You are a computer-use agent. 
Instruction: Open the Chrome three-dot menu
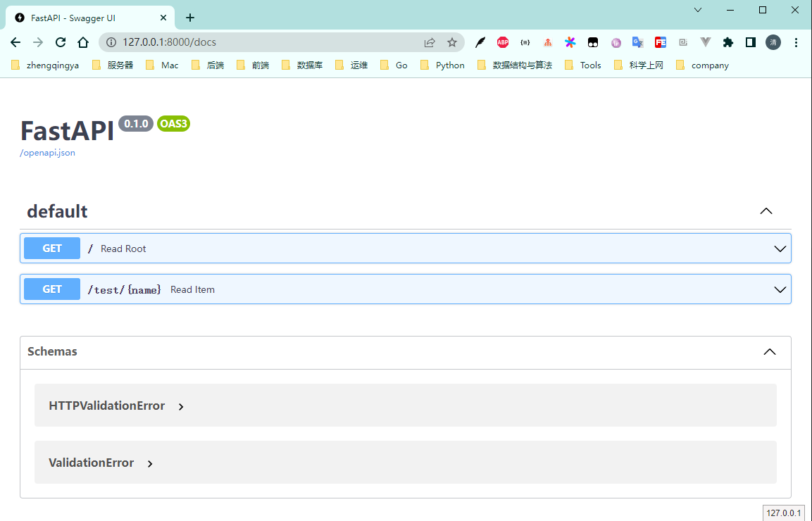[796, 42]
